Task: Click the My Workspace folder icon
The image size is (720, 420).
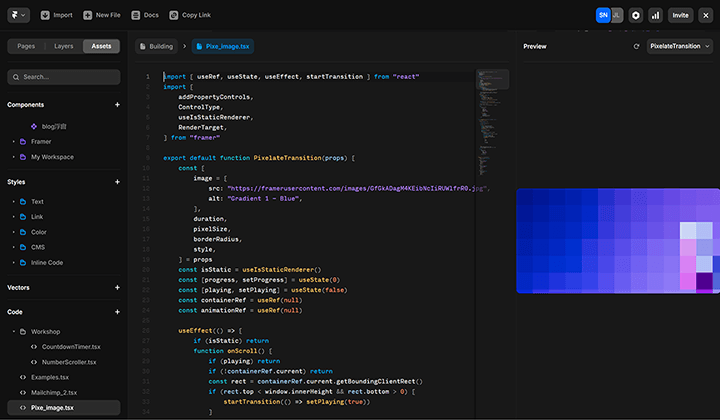Action: 23,157
